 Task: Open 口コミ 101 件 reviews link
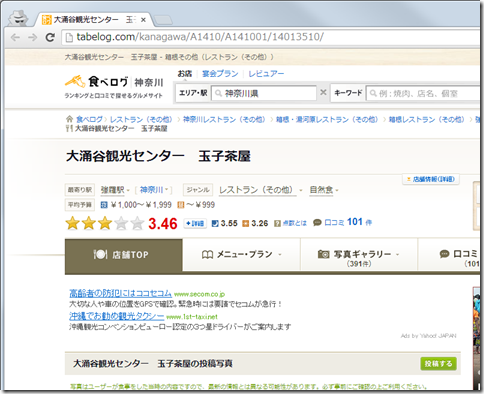[x=348, y=222]
